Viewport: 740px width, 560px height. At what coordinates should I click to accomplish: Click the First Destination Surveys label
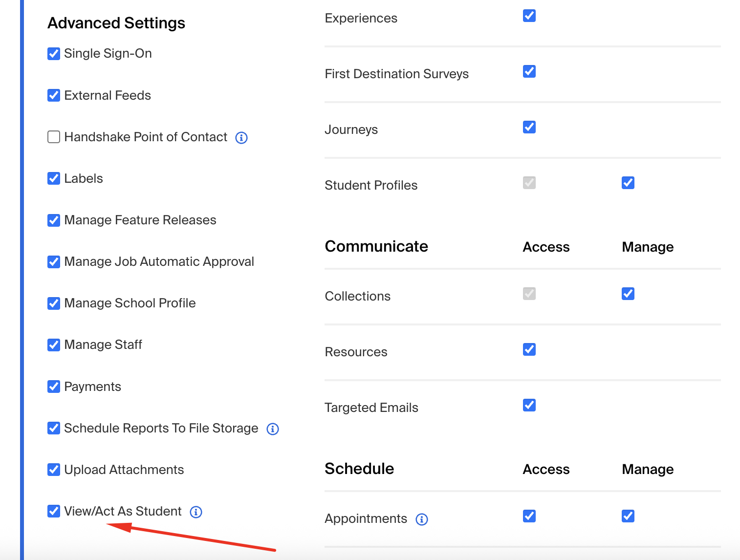pos(397,74)
